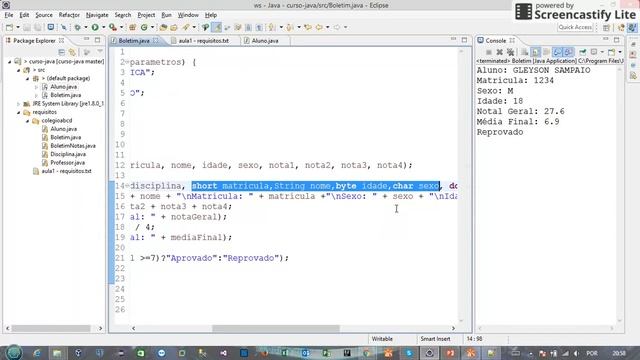The height and width of the screenshot is (360, 640).
Task: Click the Quick Access field
Action: [x=575, y=27]
